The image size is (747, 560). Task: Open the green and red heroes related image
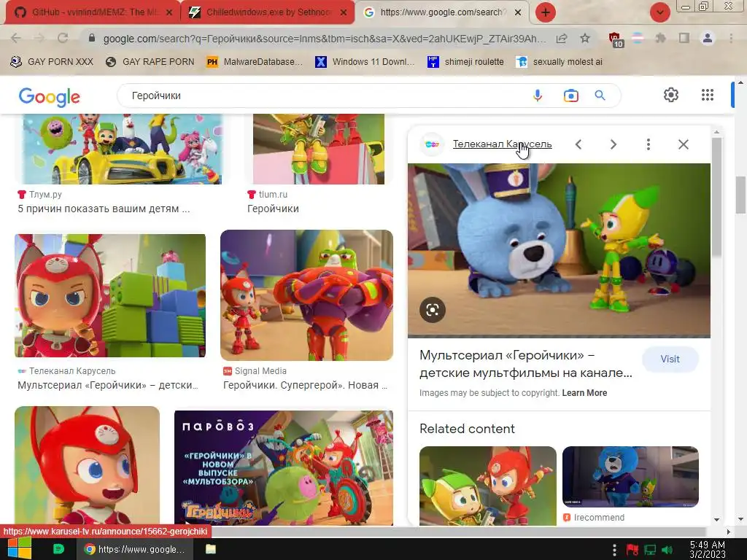coord(488,486)
